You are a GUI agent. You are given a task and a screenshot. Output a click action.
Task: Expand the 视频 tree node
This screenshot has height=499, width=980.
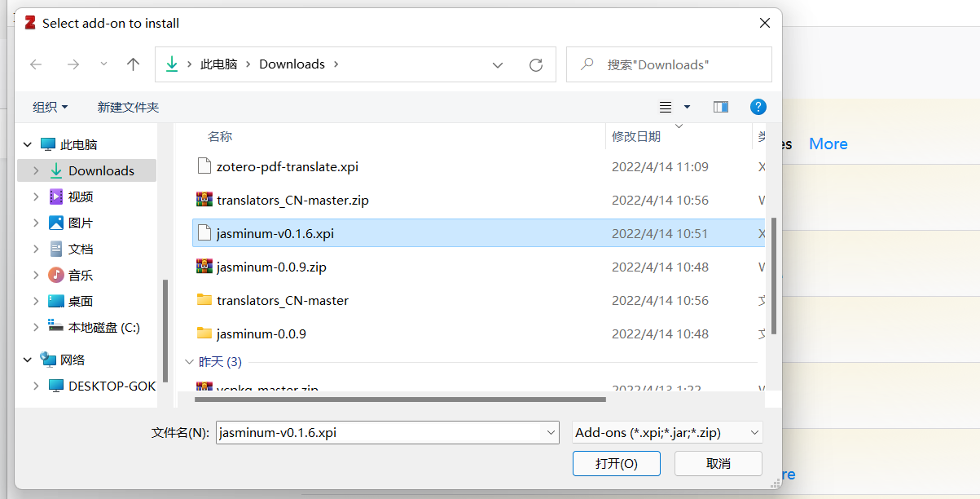(36, 197)
